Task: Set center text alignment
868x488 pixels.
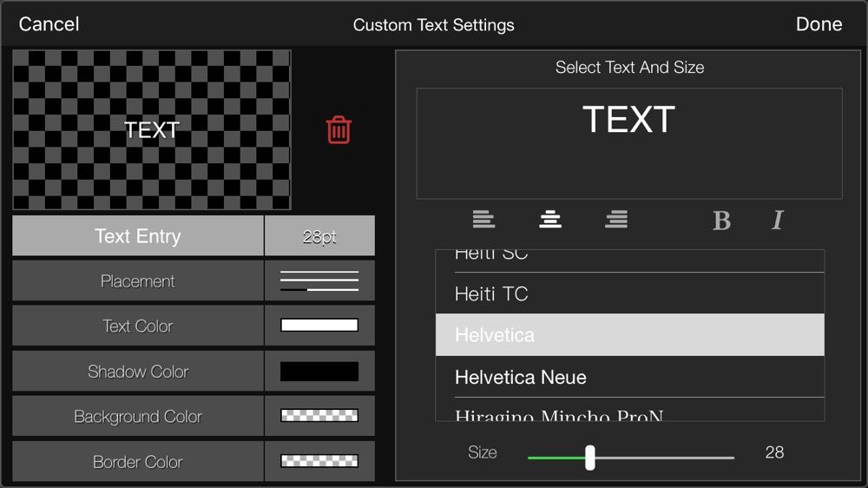Action: click(550, 220)
